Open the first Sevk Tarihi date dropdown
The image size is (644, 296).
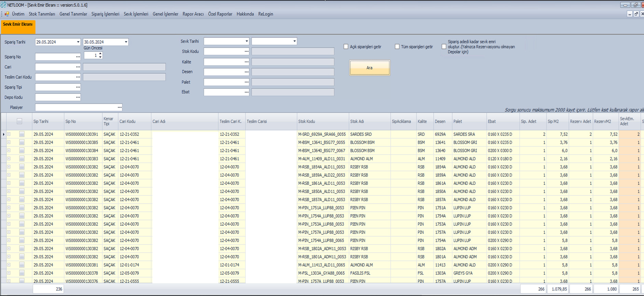(246, 41)
